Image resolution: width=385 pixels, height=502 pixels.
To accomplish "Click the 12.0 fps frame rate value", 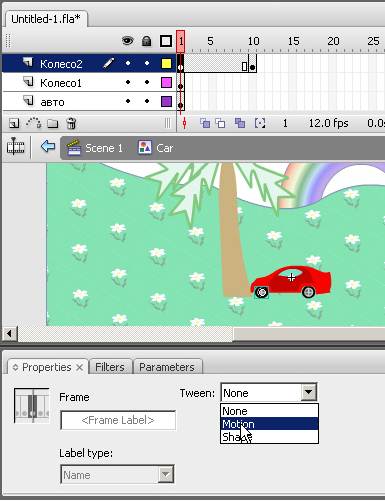I will 328,123.
